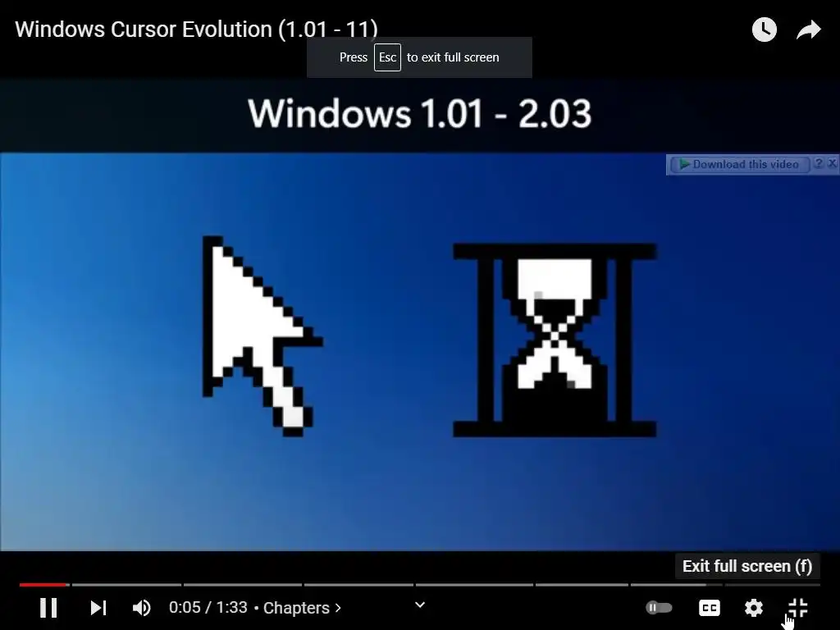Add video to Watch Later

[x=765, y=30]
